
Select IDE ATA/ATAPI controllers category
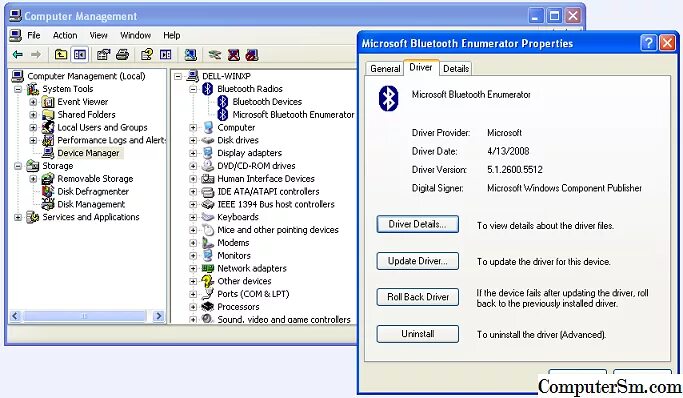click(268, 192)
